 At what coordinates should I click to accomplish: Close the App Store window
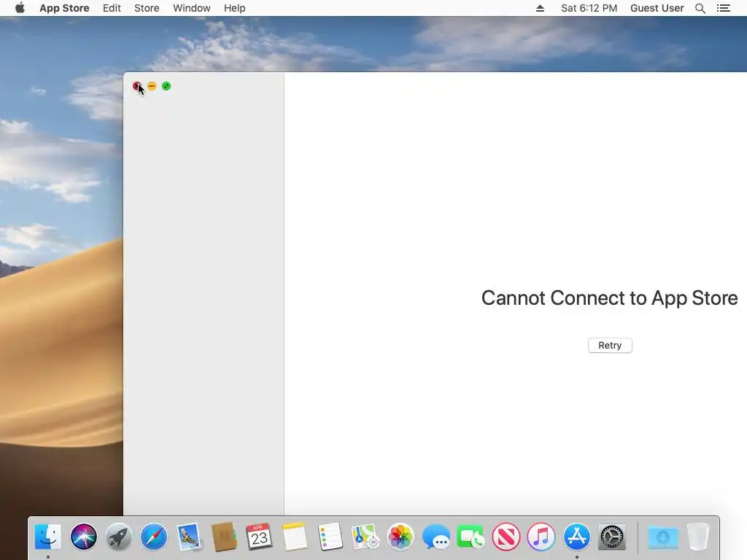point(136,86)
